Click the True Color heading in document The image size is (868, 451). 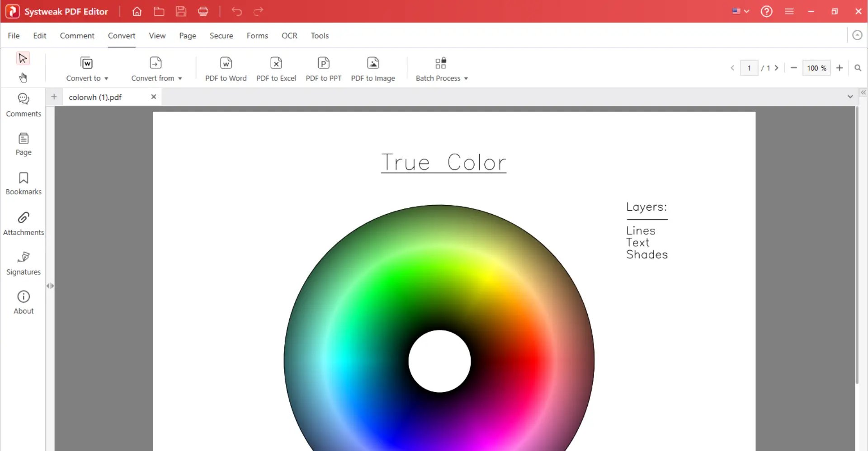443,162
